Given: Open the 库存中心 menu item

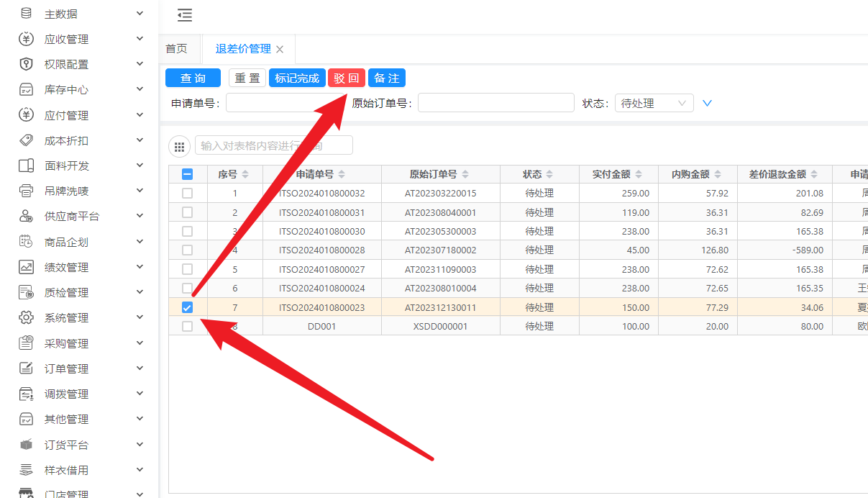Looking at the screenshot, I should (67, 90).
